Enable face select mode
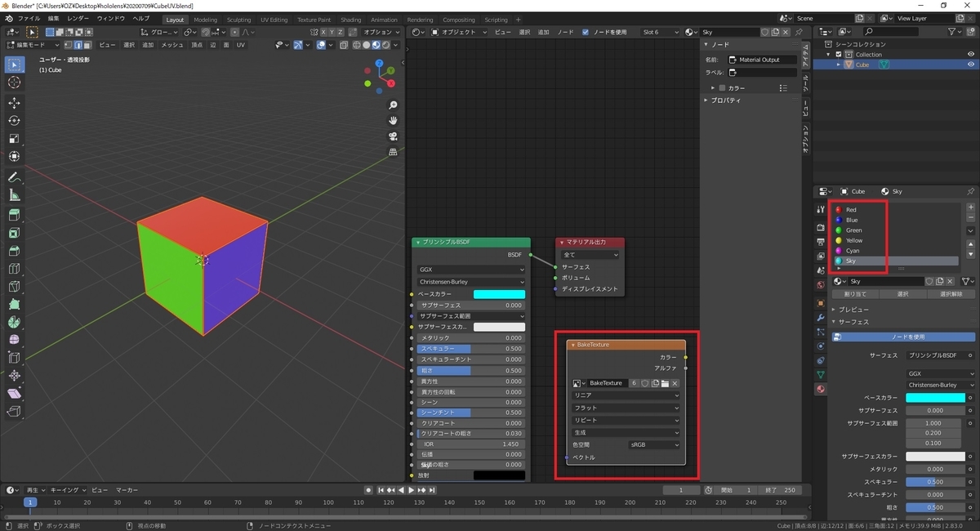The image size is (980, 531). (x=87, y=45)
